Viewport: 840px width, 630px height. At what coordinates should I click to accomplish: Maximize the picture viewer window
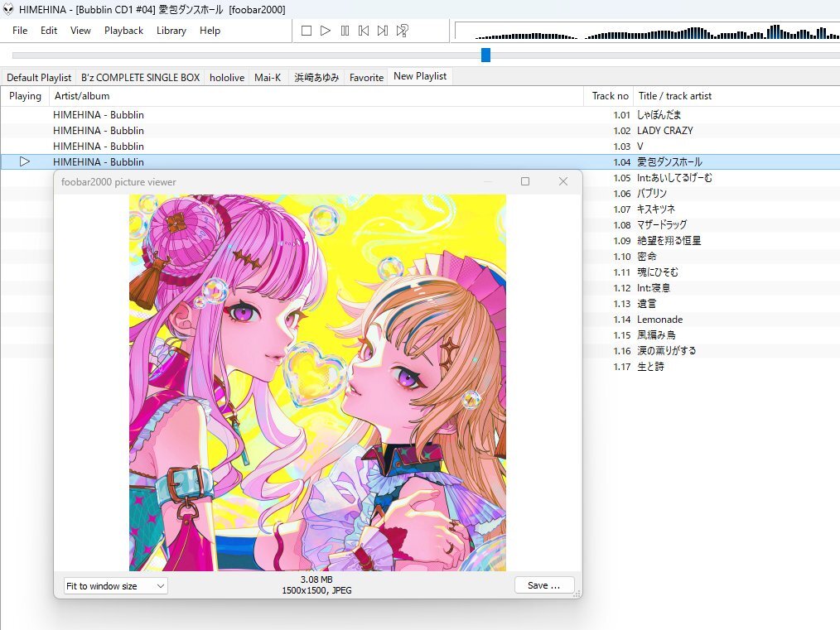[525, 181]
